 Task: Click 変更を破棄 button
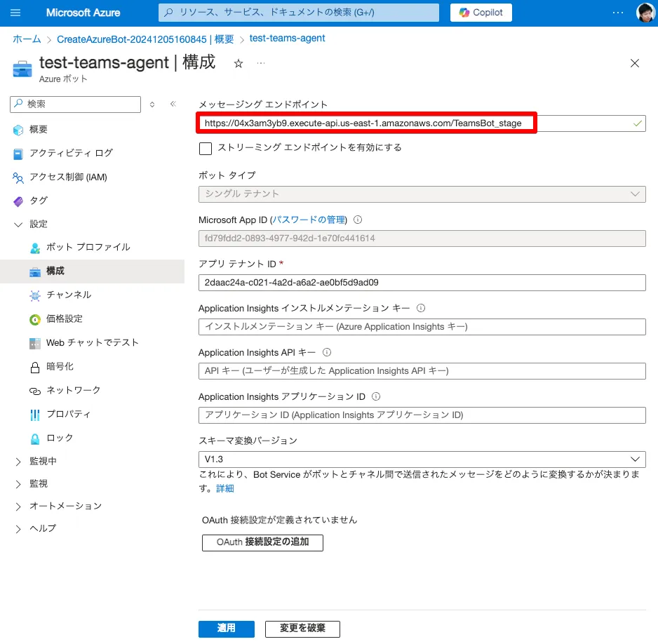302,629
